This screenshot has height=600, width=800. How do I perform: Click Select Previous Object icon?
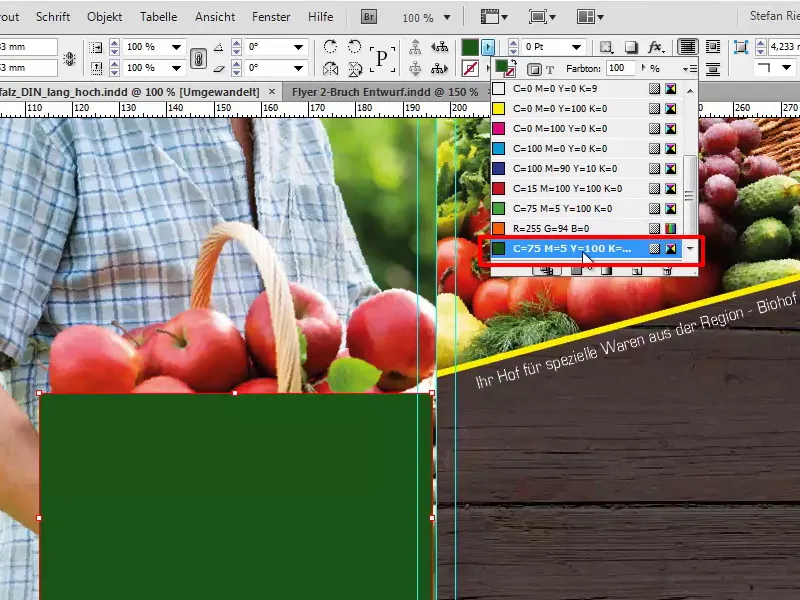pos(439,47)
